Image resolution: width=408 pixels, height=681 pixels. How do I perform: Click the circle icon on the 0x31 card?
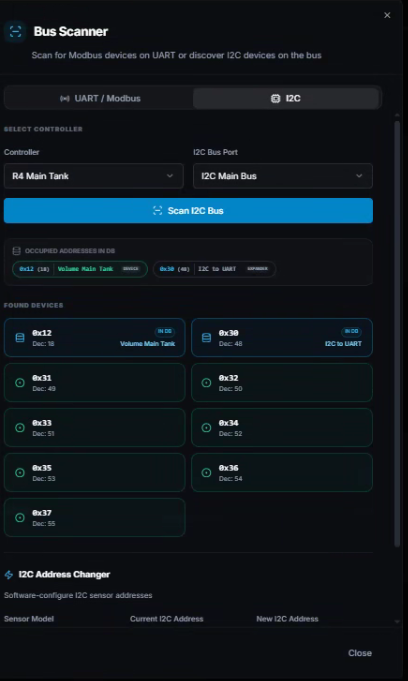[20, 383]
